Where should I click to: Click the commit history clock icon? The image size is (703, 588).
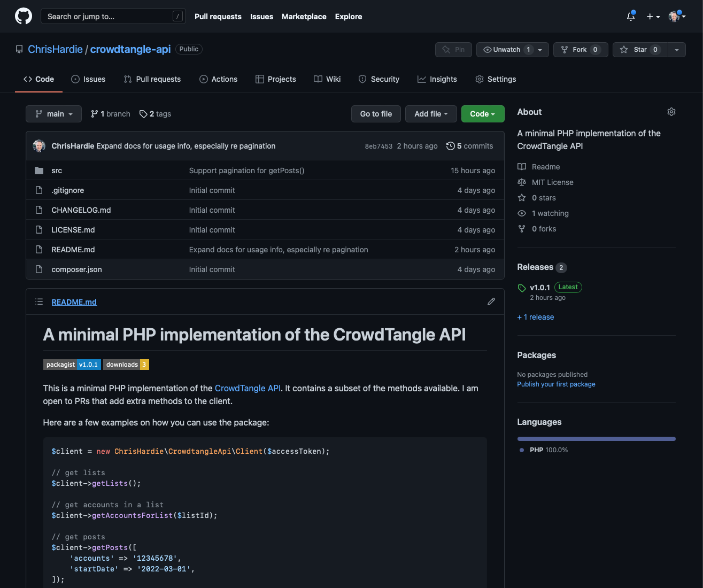click(450, 146)
